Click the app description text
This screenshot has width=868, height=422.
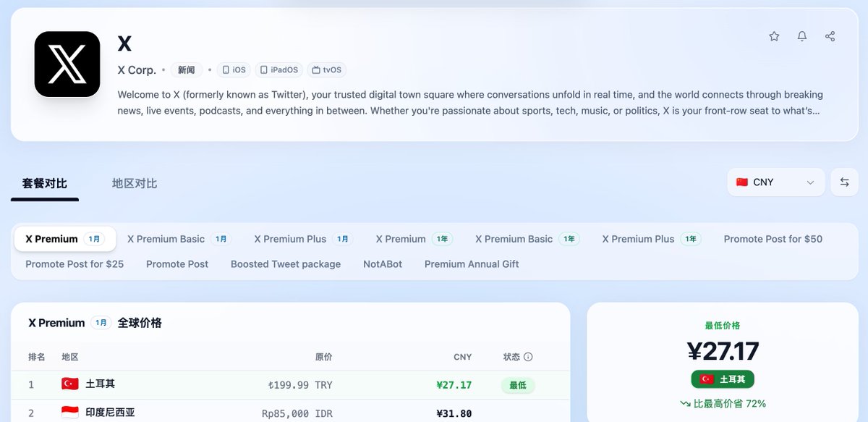(470, 103)
